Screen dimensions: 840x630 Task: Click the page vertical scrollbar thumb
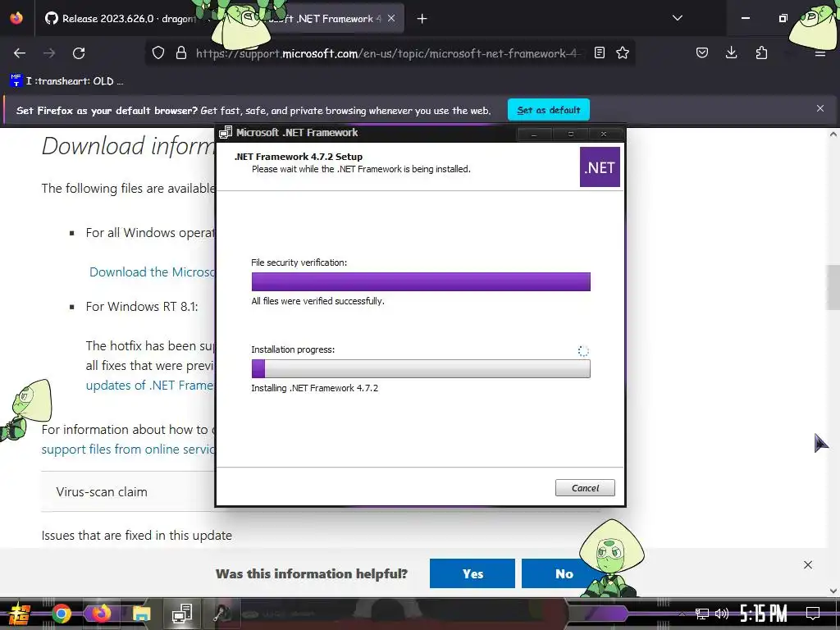(833, 287)
